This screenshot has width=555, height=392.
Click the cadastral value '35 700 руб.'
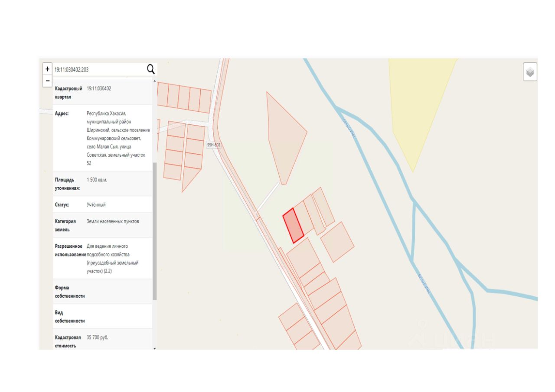coord(98,337)
